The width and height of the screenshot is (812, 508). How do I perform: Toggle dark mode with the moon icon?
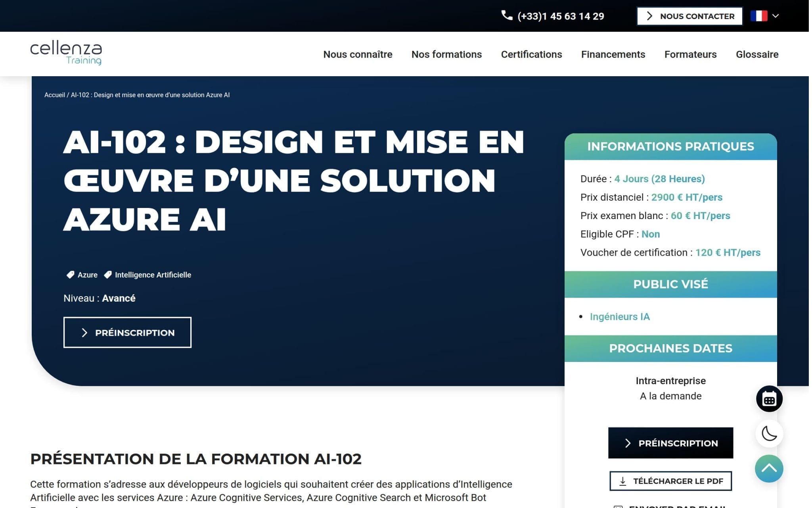[769, 433]
